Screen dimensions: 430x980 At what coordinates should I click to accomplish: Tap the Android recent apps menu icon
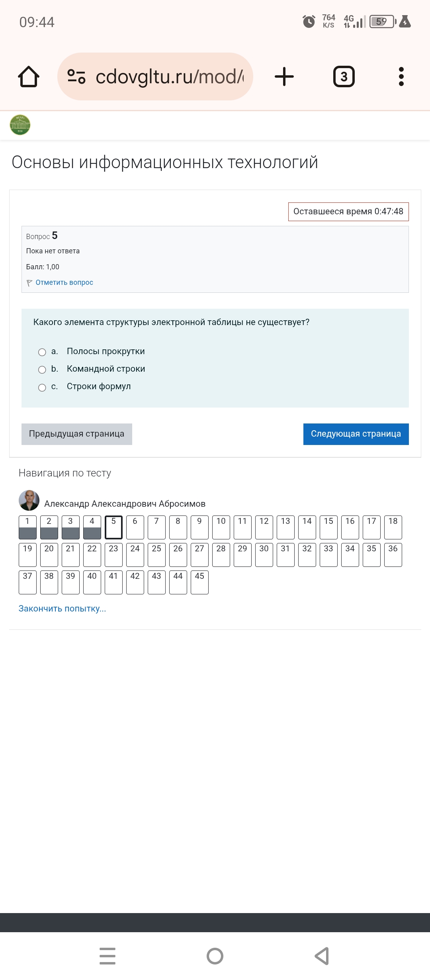(107, 956)
